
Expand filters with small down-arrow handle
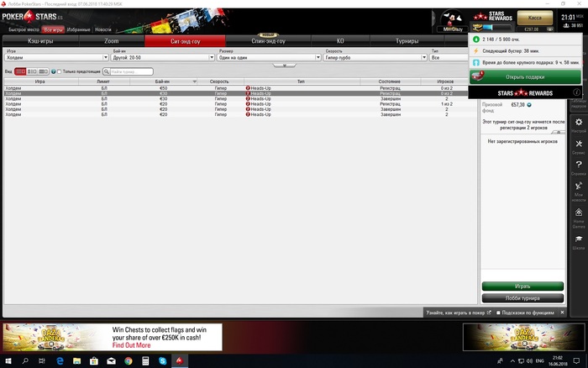(284, 66)
